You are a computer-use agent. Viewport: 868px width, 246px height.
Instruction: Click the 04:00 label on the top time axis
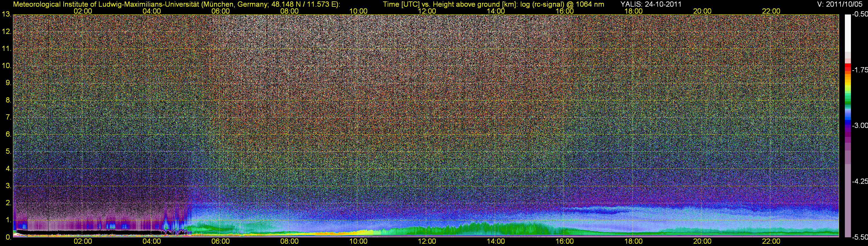coord(152,11)
